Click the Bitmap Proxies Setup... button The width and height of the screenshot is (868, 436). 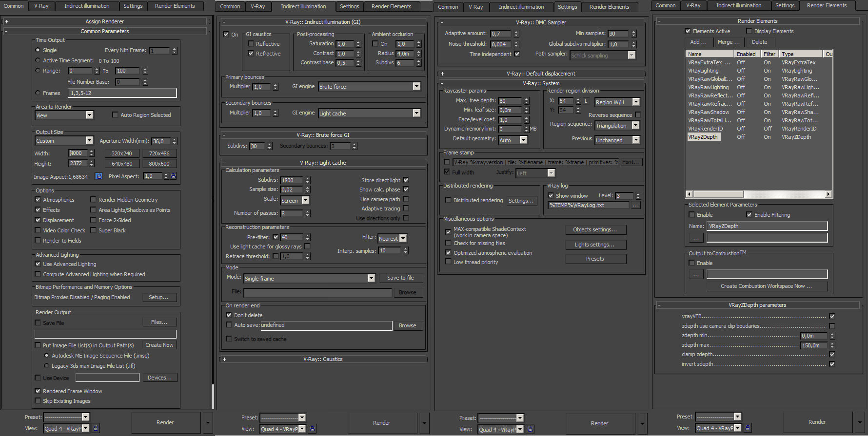tap(158, 297)
